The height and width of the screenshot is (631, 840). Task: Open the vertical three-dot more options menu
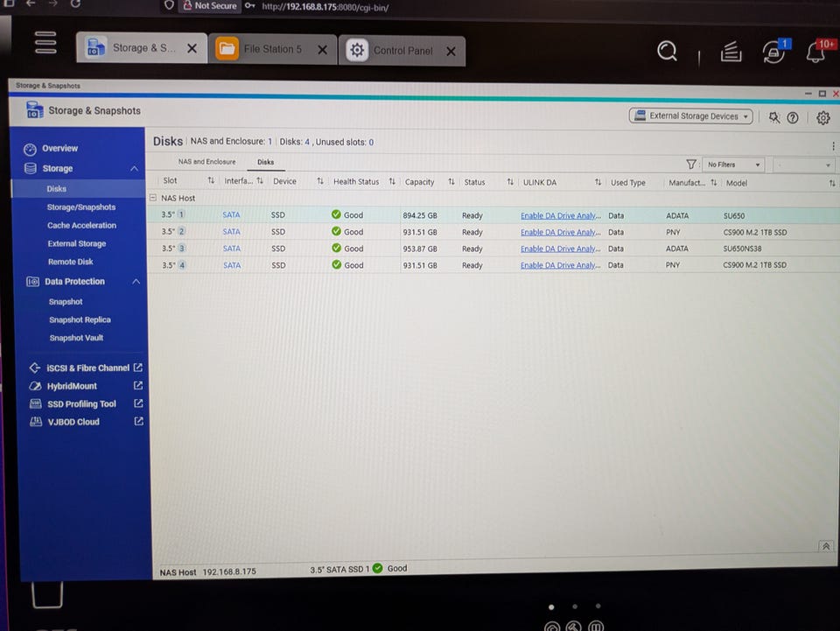coord(833,146)
